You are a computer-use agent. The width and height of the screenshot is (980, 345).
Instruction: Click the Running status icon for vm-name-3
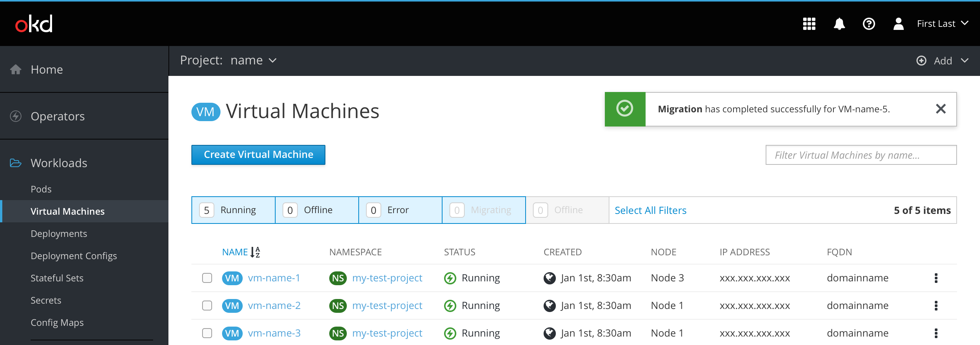[x=450, y=333]
